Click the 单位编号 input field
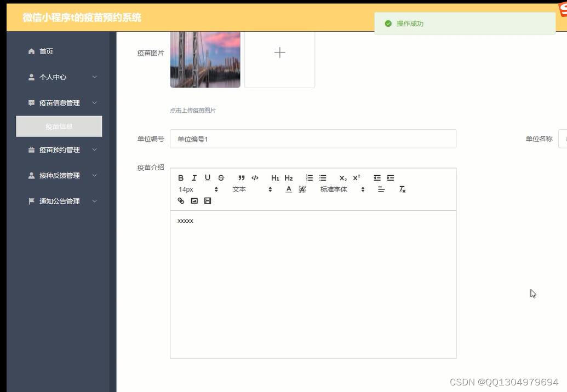The image size is (567, 392). click(x=313, y=139)
